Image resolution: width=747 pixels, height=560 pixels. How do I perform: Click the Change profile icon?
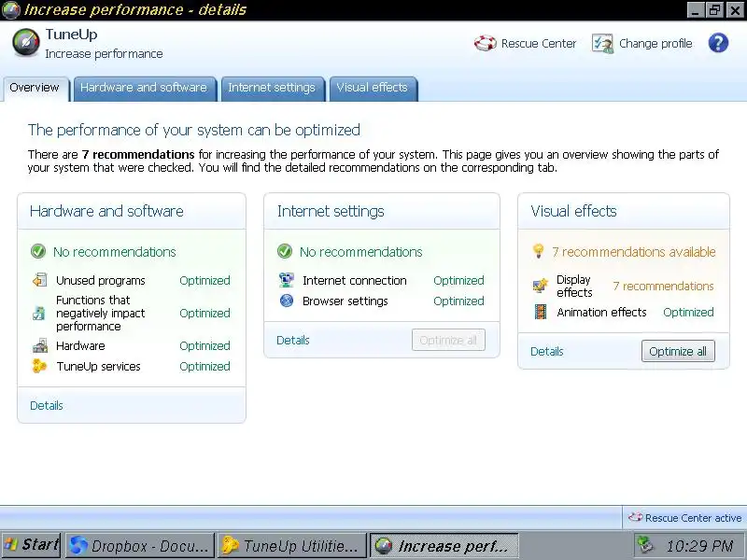point(602,43)
